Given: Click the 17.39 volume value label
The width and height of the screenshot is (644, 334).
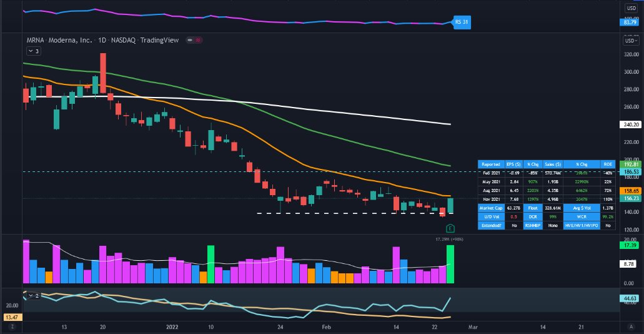Looking at the screenshot, I should click(x=629, y=245).
